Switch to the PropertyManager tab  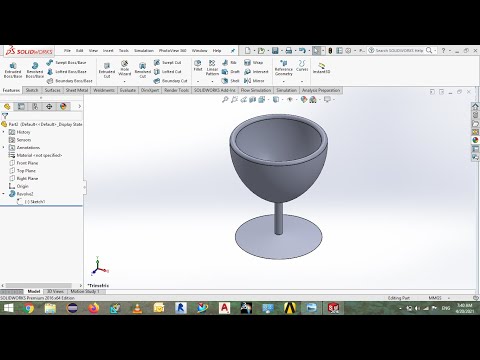coord(21,107)
